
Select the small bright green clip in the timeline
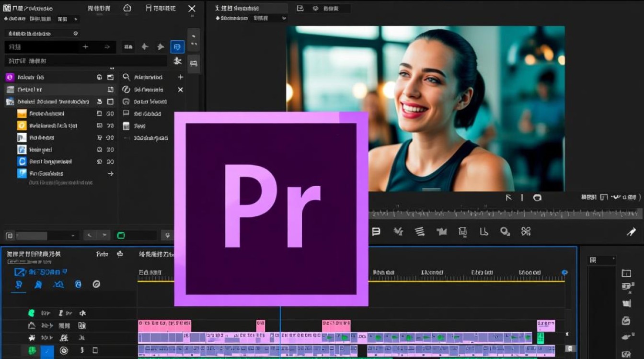tap(540, 338)
